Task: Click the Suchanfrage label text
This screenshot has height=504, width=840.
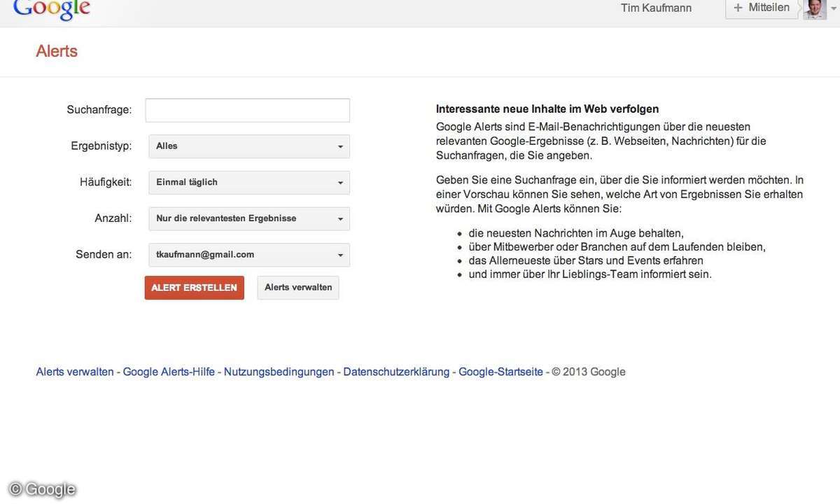Action: (99, 110)
